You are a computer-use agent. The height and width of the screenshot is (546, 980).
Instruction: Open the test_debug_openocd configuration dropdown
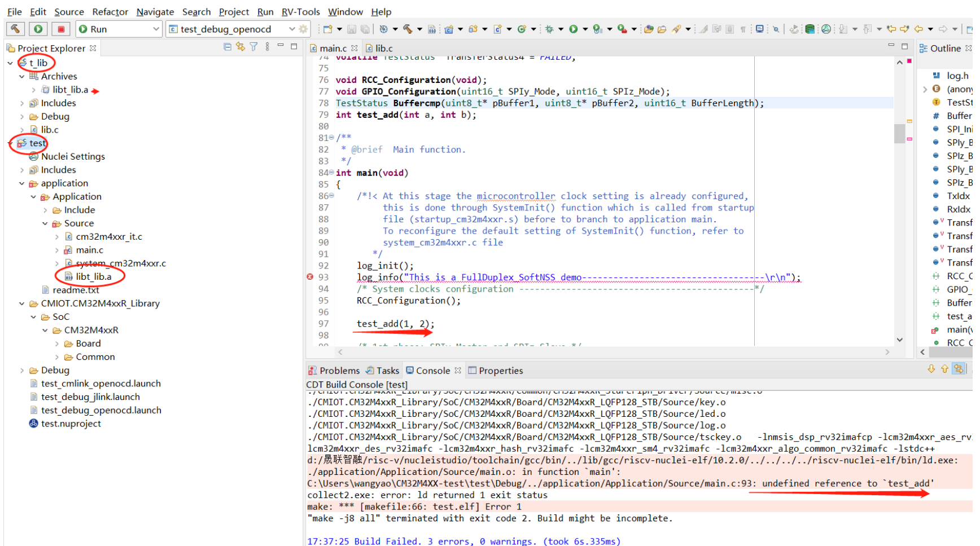click(292, 29)
